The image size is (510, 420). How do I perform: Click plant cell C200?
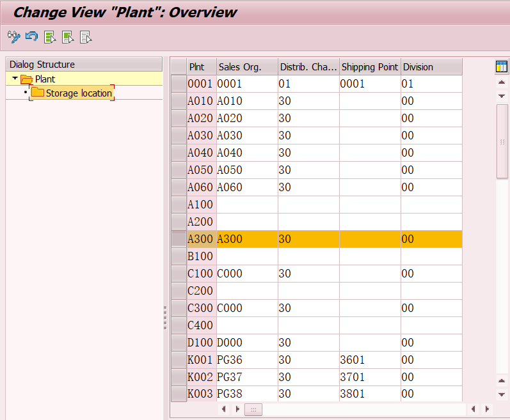(202, 291)
